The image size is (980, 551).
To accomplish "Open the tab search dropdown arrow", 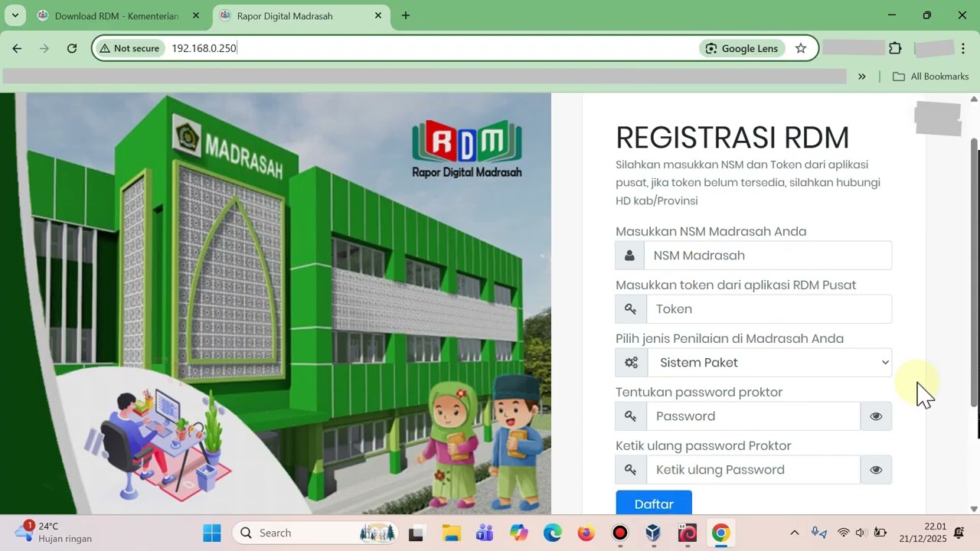I will point(15,15).
